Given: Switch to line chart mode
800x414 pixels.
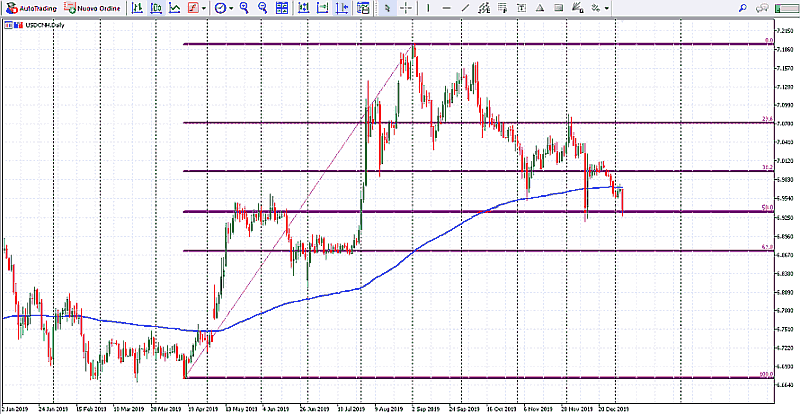Looking at the screenshot, I should coord(175,8).
